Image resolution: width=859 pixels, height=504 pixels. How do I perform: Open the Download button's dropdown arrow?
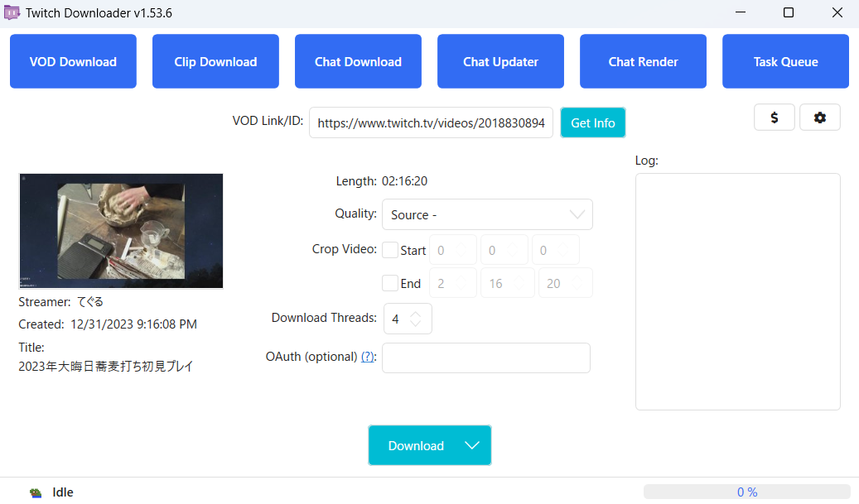tap(472, 445)
